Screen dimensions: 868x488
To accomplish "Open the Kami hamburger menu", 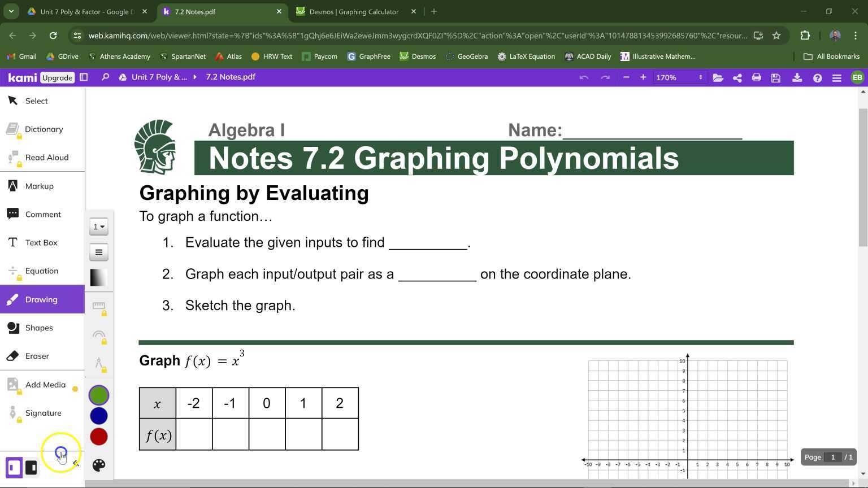I will [837, 77].
